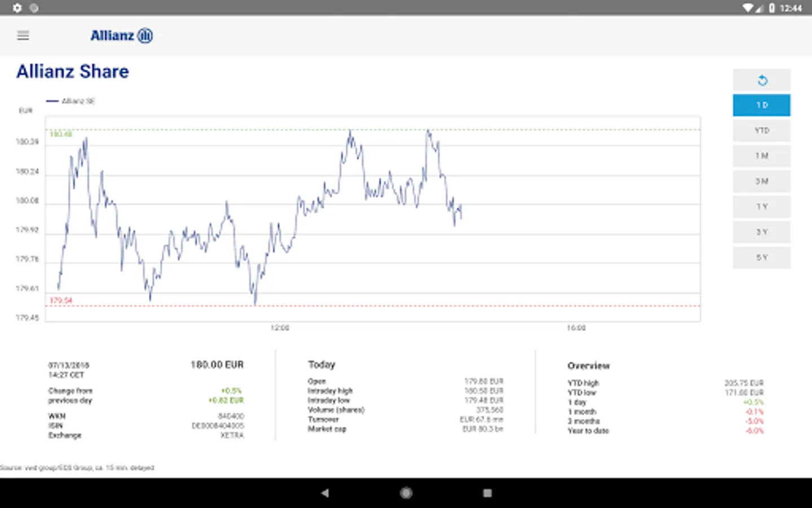The image size is (812, 508).
Task: Tap the 180.39 price axis label
Action: coord(27,142)
